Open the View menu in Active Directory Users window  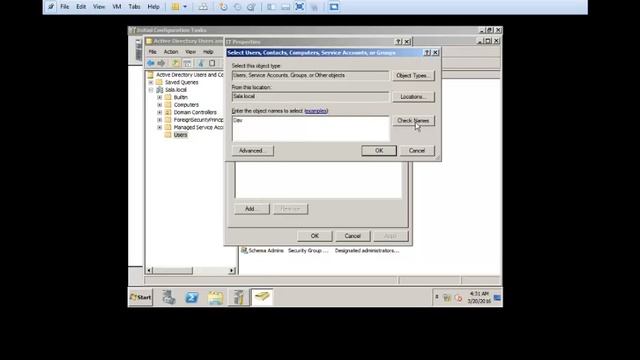(x=190, y=52)
